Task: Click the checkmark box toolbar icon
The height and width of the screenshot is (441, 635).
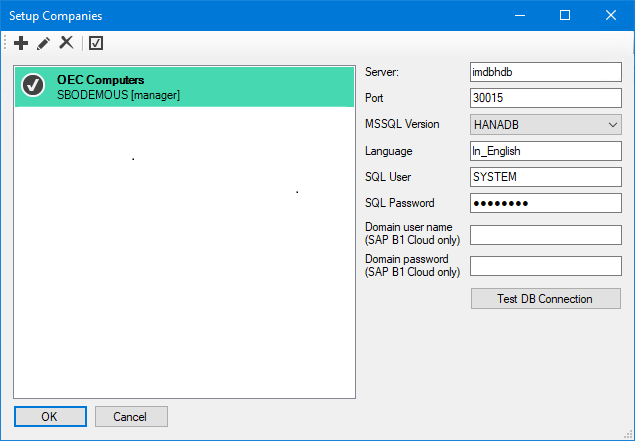Action: (x=96, y=43)
